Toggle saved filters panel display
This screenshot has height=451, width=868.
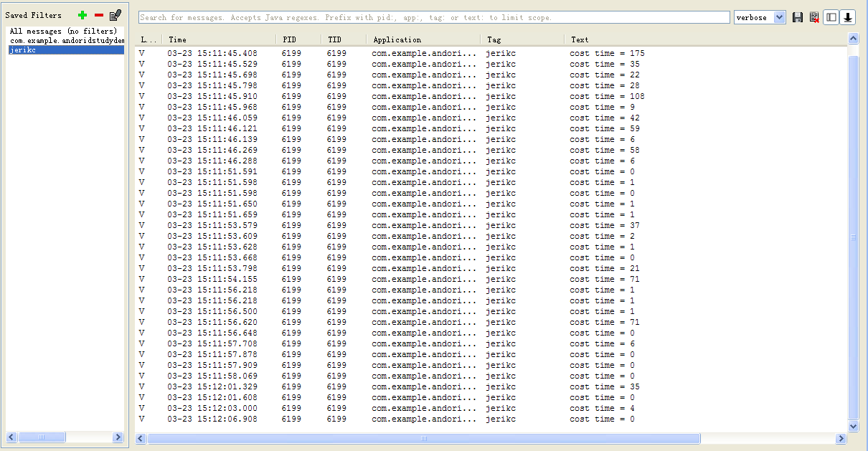click(x=831, y=17)
